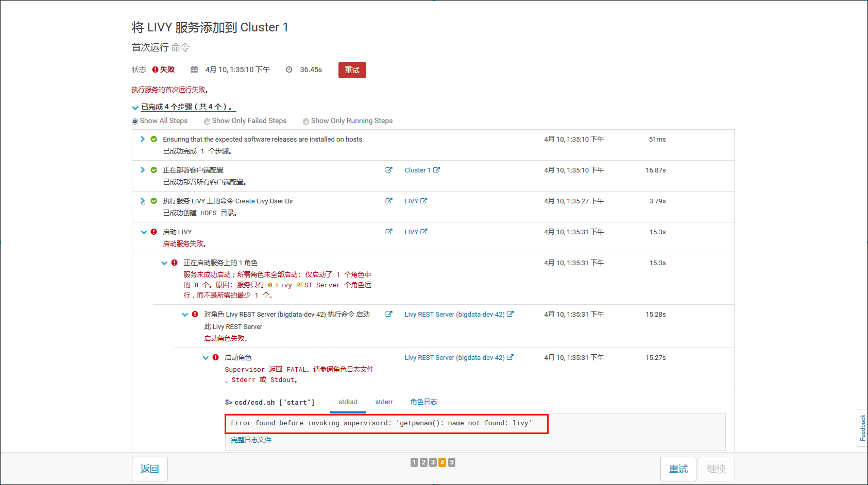Expand the client configuration deployment step
Screen dimensions: 868x485
143,170
